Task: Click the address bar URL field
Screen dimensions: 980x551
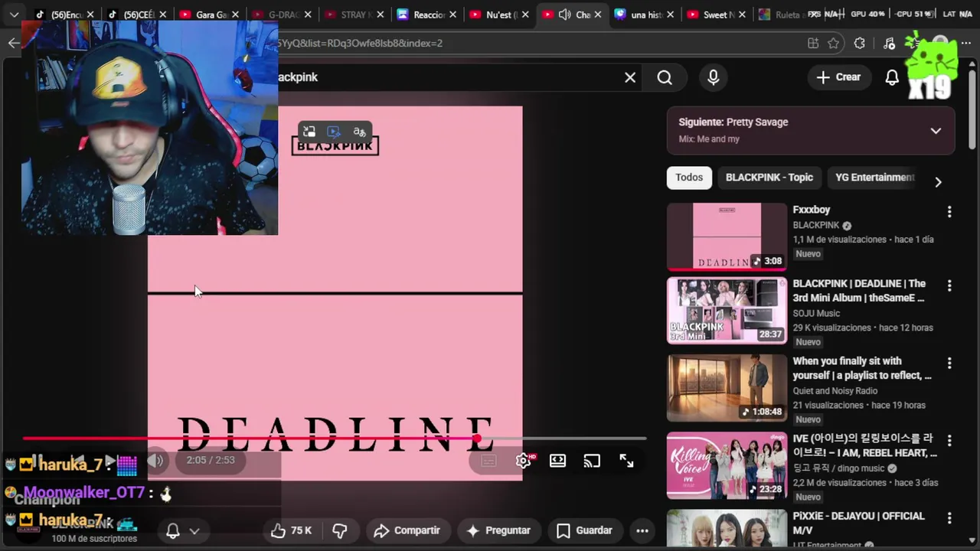Action: pos(536,43)
